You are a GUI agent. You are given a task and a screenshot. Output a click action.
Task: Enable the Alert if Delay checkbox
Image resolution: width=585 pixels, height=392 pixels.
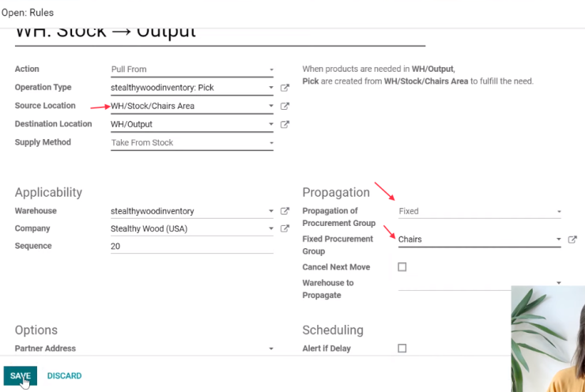click(402, 349)
